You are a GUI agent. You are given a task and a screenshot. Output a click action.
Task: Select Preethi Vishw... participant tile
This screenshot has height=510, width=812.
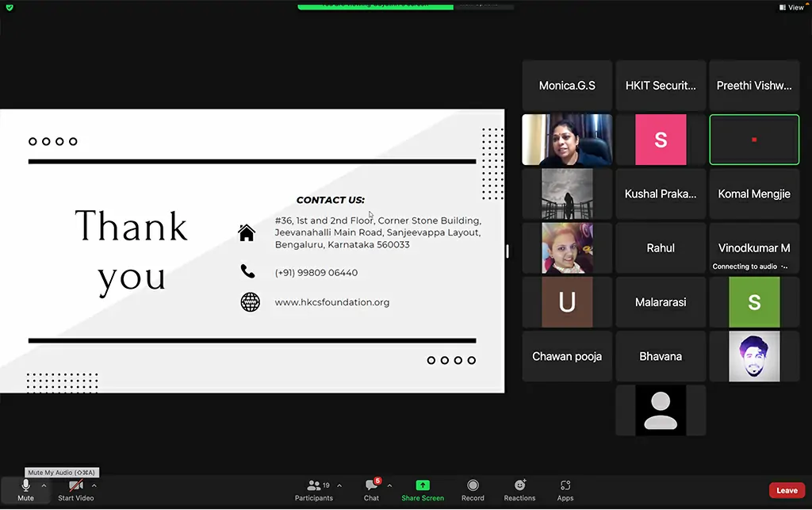click(754, 86)
